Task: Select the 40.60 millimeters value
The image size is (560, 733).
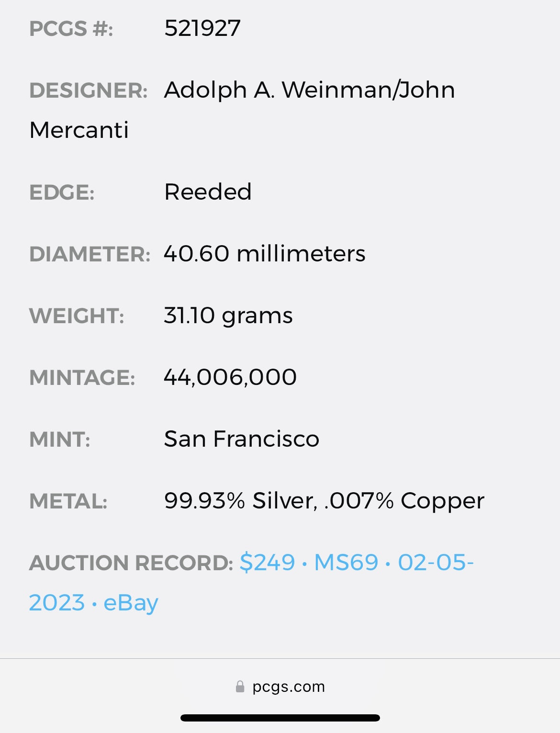Action: (x=264, y=254)
